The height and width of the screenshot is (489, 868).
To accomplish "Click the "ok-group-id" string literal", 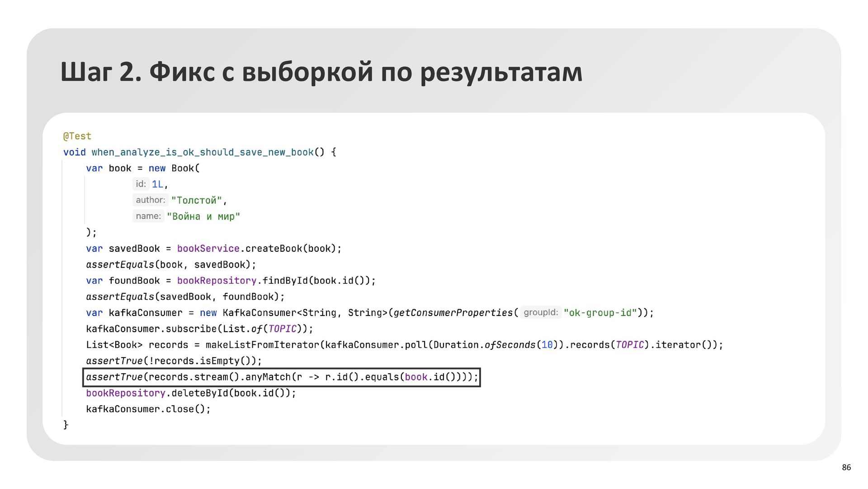I will 600,313.
